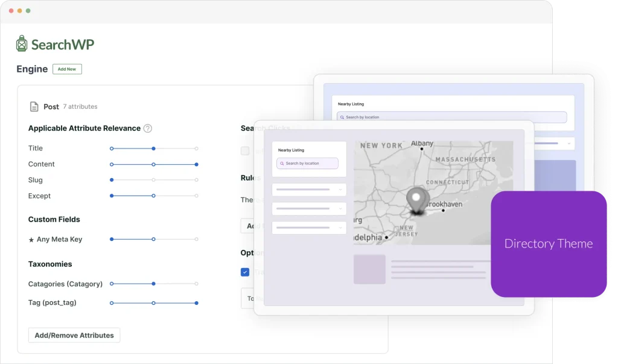
Task: Click the green maximize window button
Action: pyautogui.click(x=28, y=11)
